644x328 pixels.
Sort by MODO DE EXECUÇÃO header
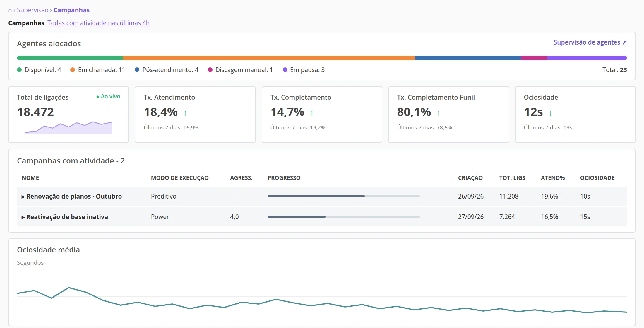pyautogui.click(x=180, y=178)
